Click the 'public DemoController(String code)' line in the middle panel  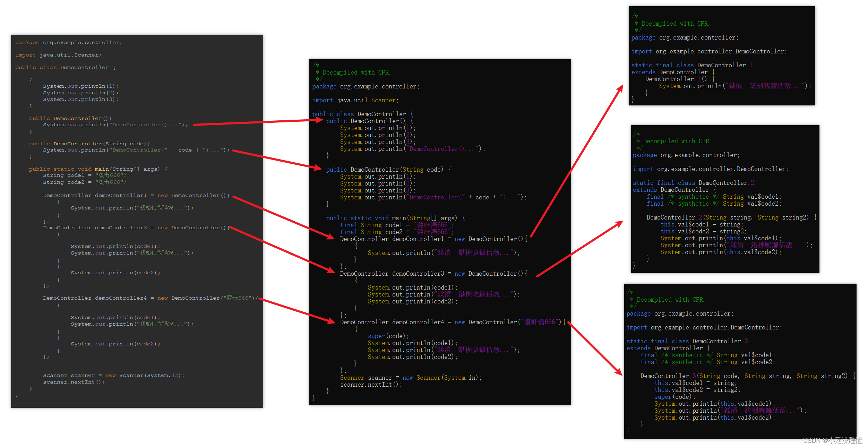point(388,170)
